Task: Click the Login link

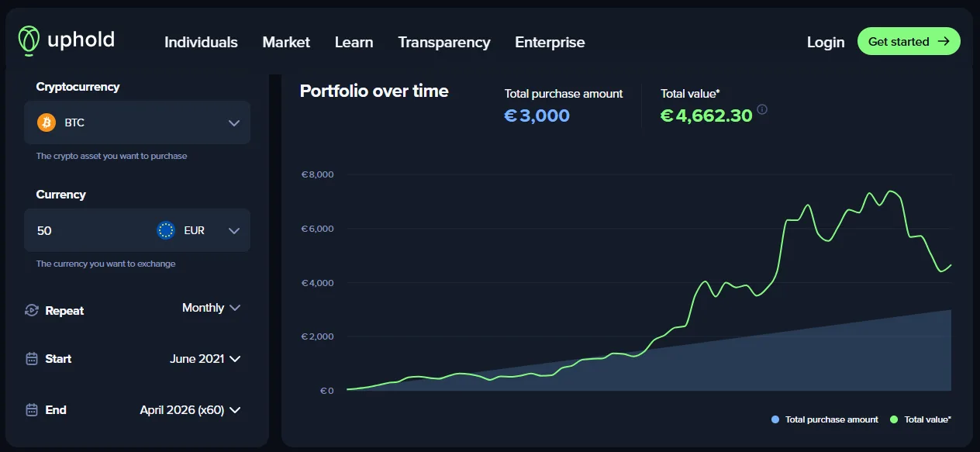Action: [x=825, y=43]
